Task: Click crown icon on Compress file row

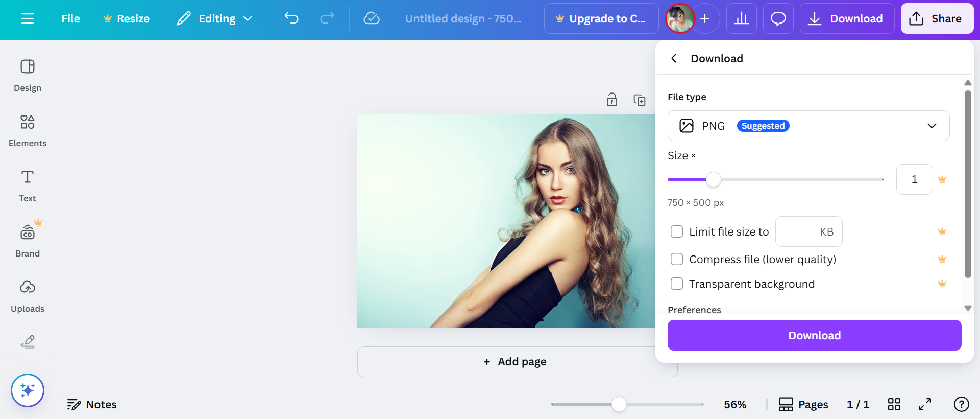Action: tap(942, 259)
